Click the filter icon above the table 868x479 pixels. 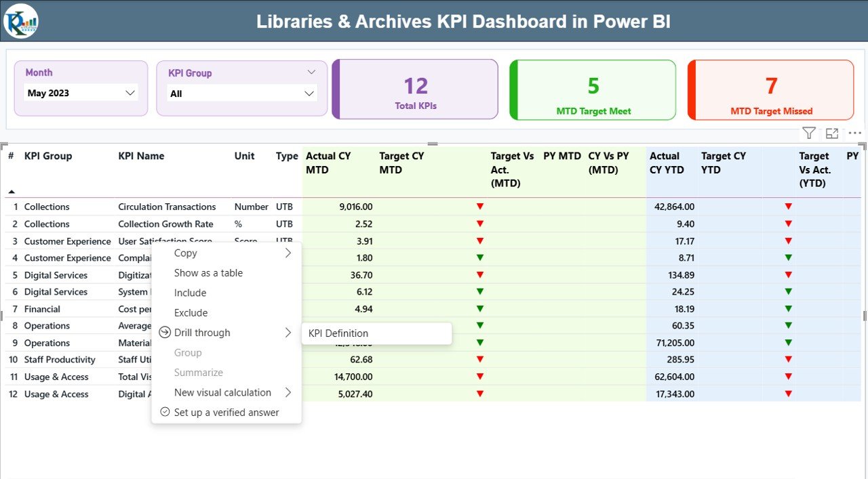808,133
